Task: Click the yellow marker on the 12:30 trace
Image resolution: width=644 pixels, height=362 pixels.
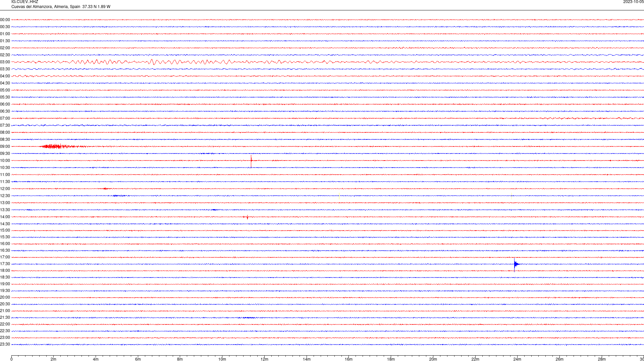Action: (339, 196)
